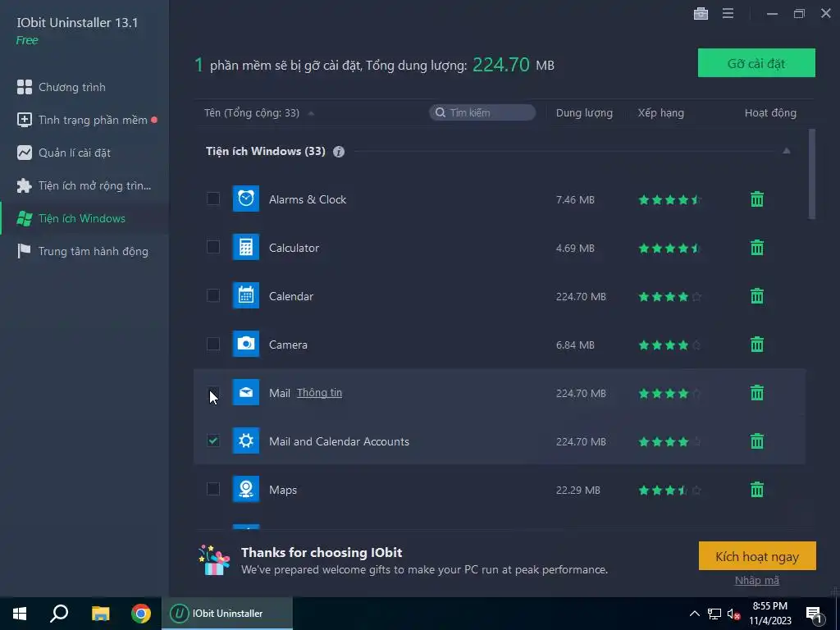Click the trash icon for Calculator
Viewport: 840px width, 630px height.
pos(757,248)
